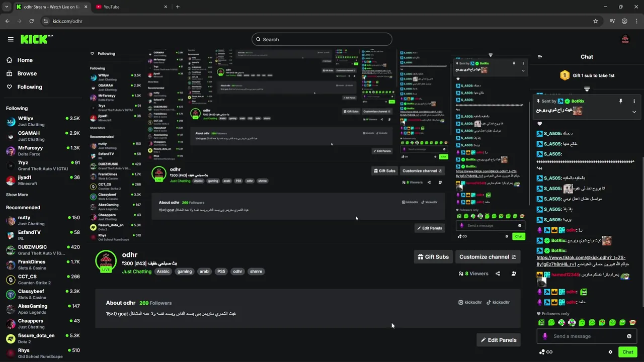The image size is (644, 362).
Task: Click the gaming tag
Action: 185,271
